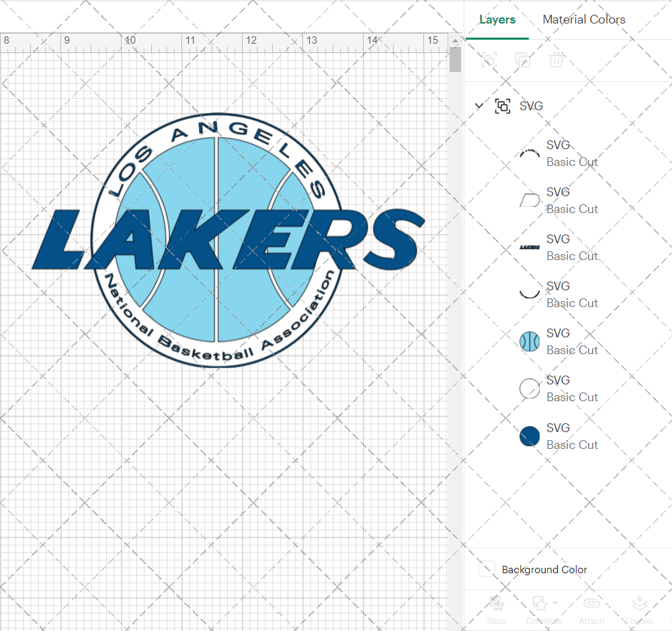The width and height of the screenshot is (672, 631).
Task: Click the Slice tool icon
Action: pos(497,603)
